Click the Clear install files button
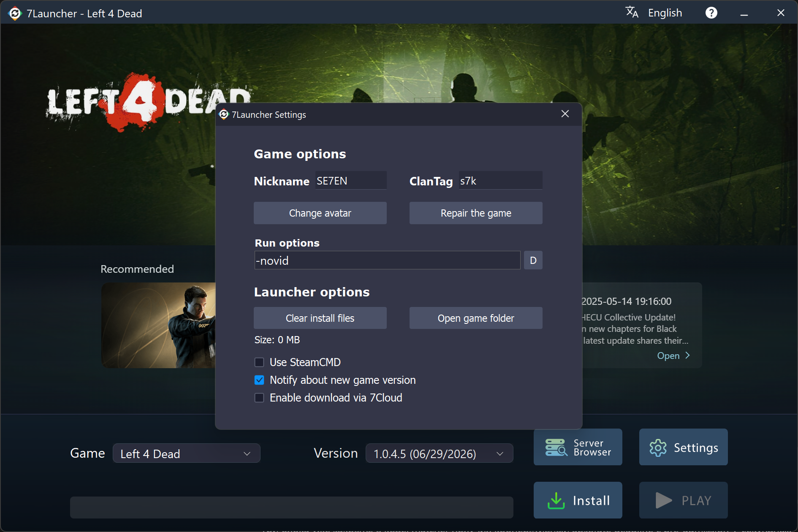 click(320, 318)
